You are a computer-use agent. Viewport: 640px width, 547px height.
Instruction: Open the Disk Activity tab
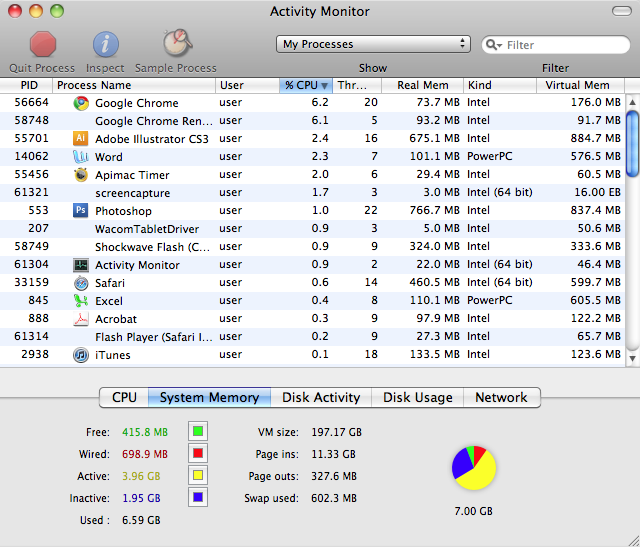point(321,397)
